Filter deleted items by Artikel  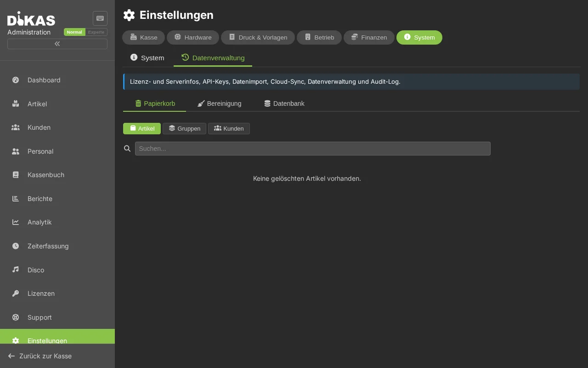point(142,129)
